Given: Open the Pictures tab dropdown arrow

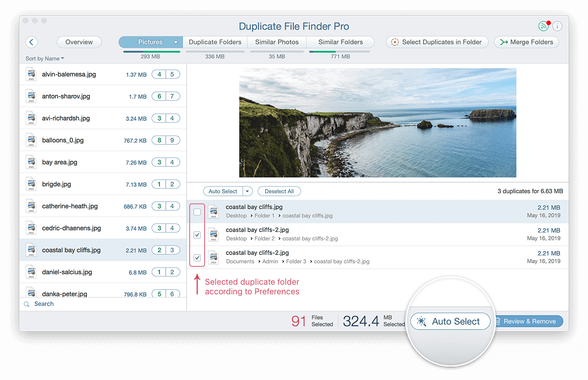Looking at the screenshot, I should (175, 42).
